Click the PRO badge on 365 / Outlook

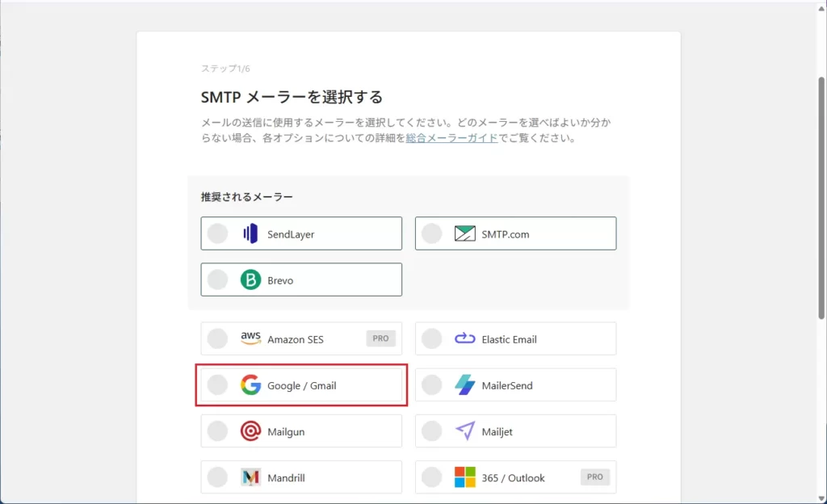click(x=595, y=477)
